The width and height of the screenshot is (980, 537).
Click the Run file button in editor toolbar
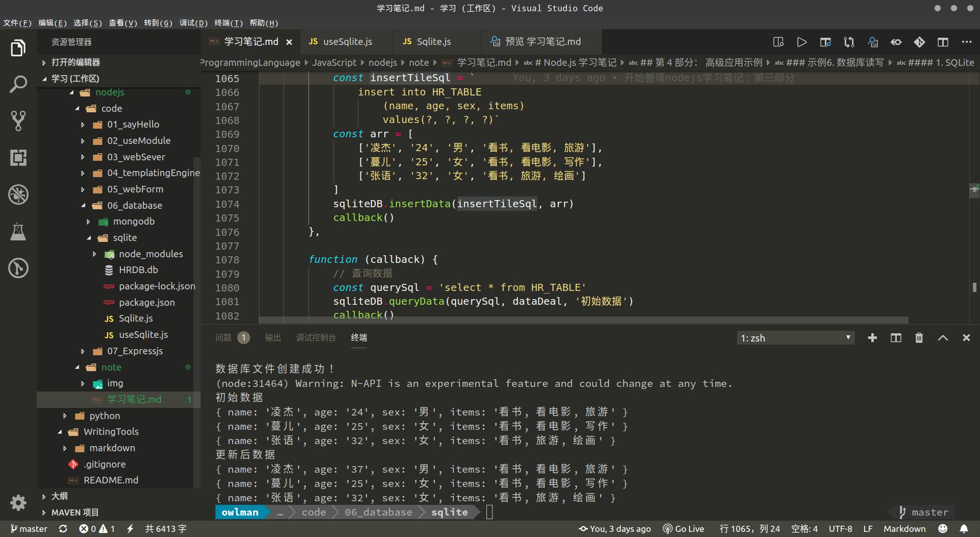point(801,42)
